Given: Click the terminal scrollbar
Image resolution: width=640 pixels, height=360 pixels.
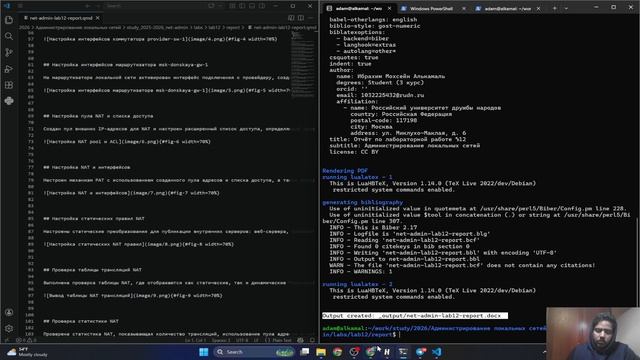Looking at the screenshot, I should point(638,261).
